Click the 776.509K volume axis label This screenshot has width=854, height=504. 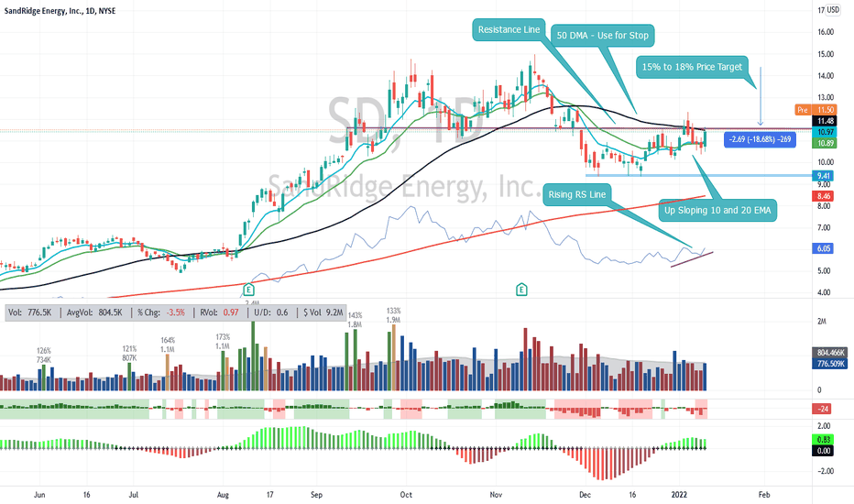coord(829,364)
